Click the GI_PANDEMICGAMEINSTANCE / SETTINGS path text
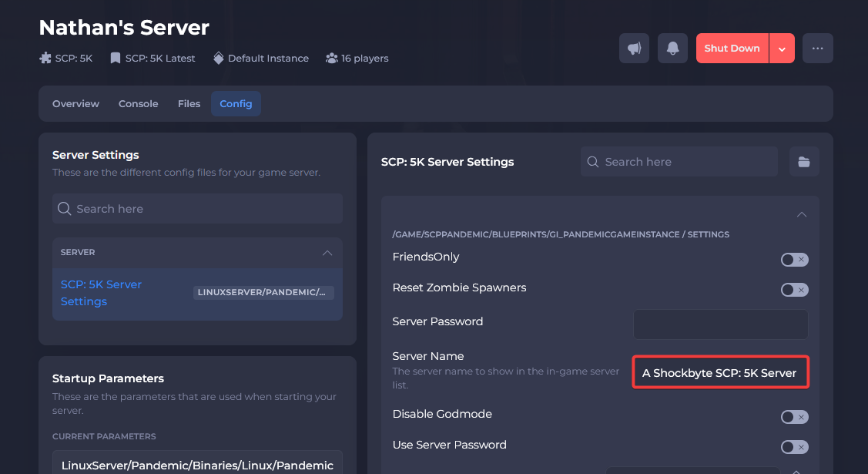 click(561, 234)
